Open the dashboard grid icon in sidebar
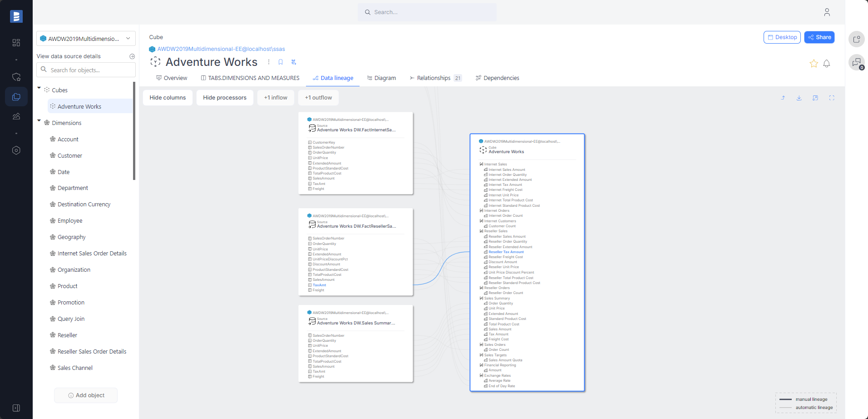 16,43
